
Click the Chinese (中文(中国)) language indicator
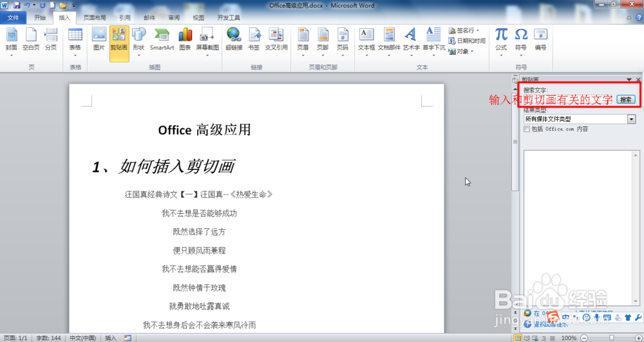(82, 338)
